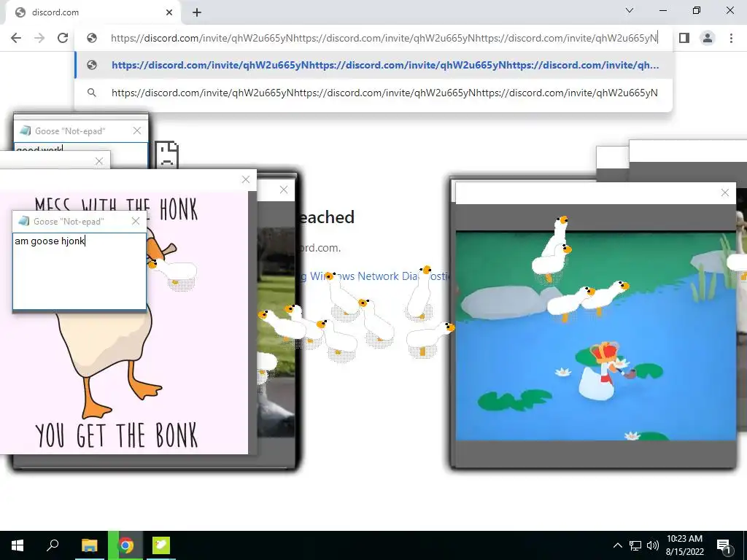Open the notification center icon
The image size is (747, 560).
coord(724,546)
